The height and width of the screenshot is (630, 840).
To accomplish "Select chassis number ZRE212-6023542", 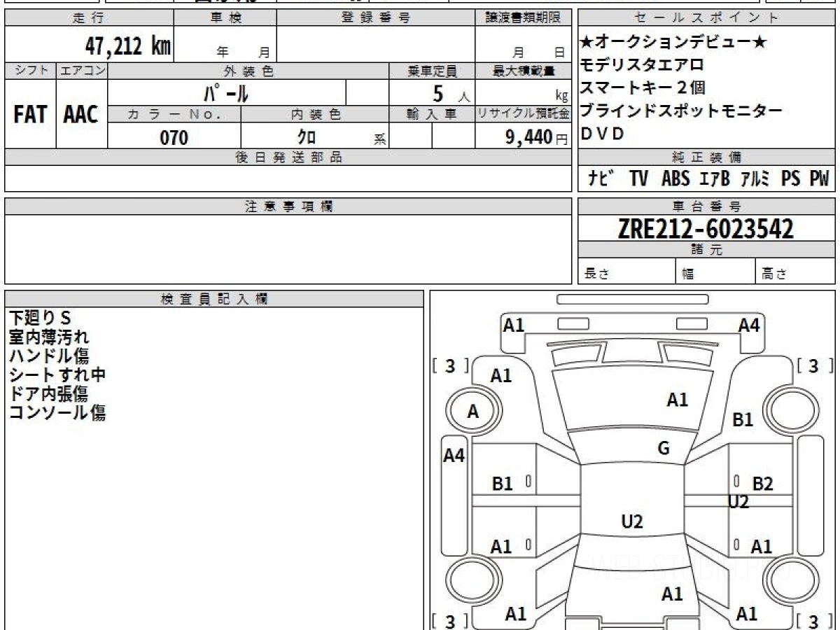I will (706, 228).
